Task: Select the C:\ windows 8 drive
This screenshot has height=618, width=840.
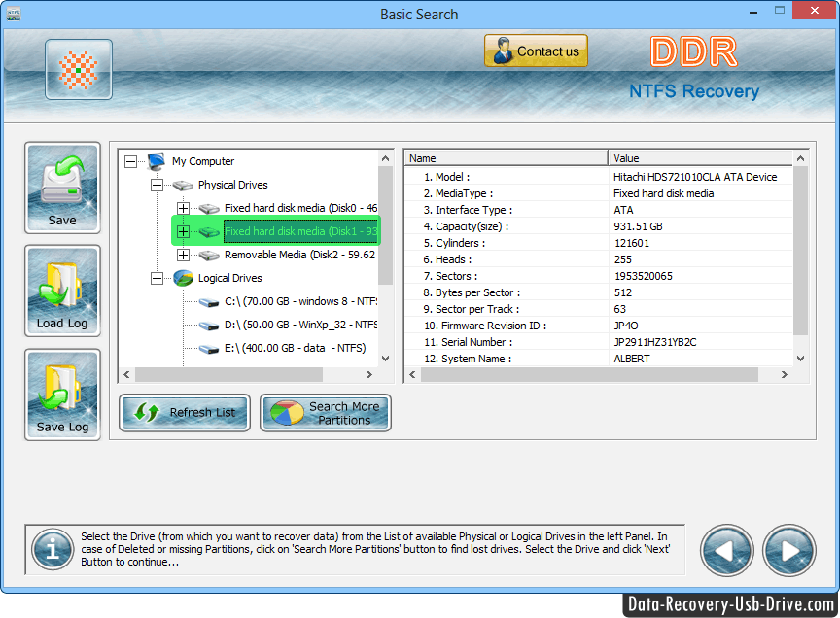Action: tap(301, 301)
